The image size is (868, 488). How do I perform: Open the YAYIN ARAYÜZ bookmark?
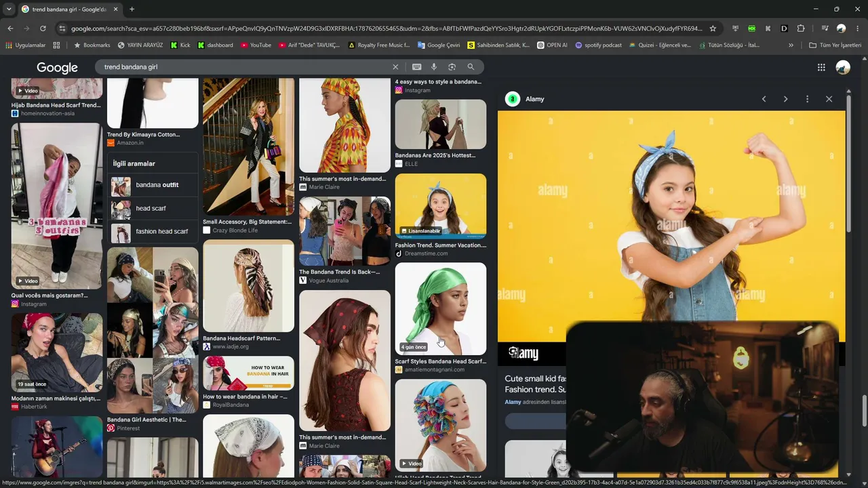point(140,45)
